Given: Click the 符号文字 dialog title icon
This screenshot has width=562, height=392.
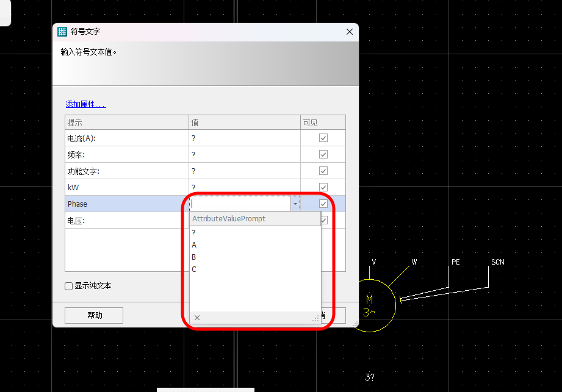Looking at the screenshot, I should pyautogui.click(x=62, y=32).
